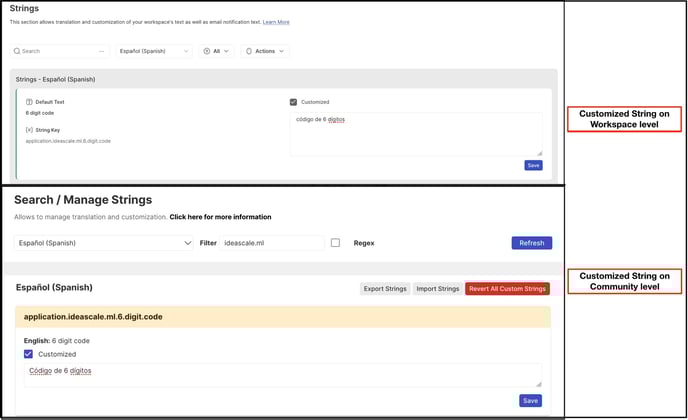This screenshot has height=420, width=688.
Task: Click the Search / Manage Strings heading
Action: (x=83, y=200)
